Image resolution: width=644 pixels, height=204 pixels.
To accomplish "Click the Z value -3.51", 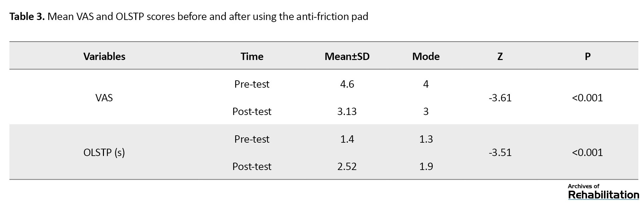I will click(x=500, y=152).
